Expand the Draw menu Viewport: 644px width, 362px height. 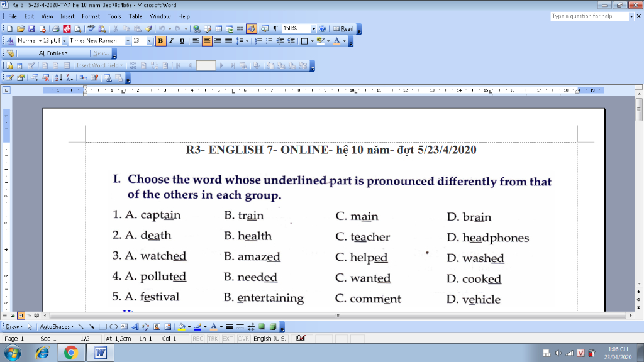pos(14,327)
